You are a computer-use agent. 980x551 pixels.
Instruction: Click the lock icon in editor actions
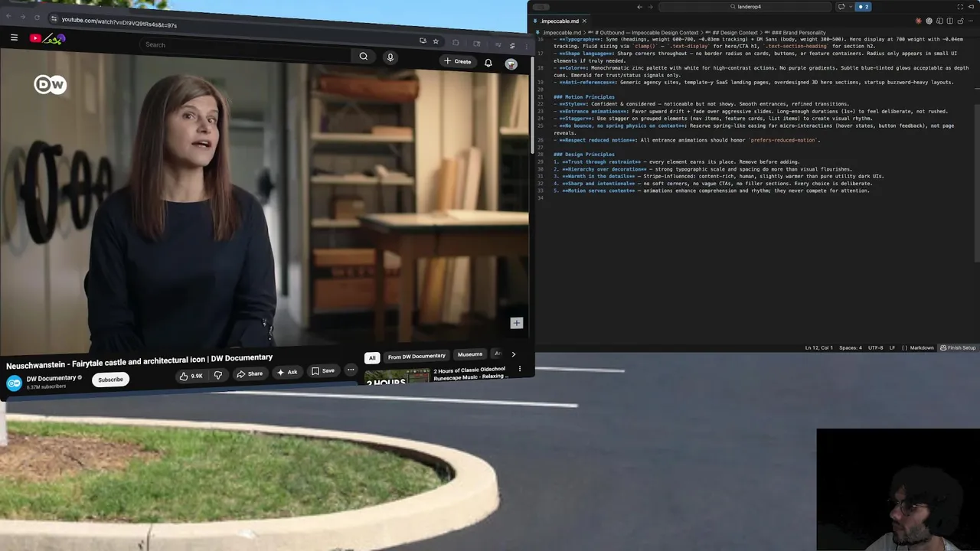tap(961, 21)
